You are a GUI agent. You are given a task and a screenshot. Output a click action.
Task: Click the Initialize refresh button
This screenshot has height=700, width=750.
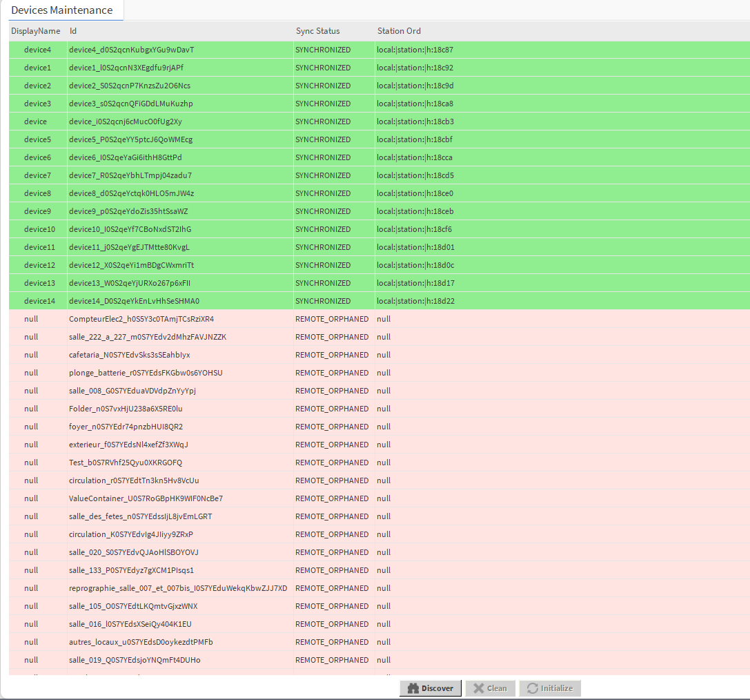550,688
